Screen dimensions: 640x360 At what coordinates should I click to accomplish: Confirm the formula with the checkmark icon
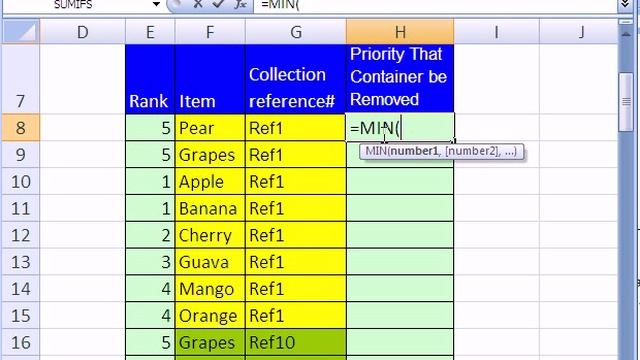[x=218, y=4]
